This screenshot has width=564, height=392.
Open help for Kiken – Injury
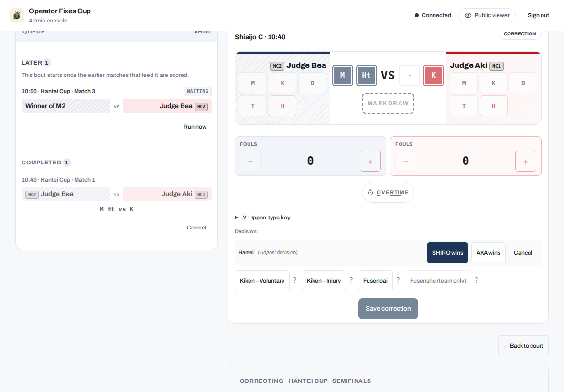[x=351, y=280]
